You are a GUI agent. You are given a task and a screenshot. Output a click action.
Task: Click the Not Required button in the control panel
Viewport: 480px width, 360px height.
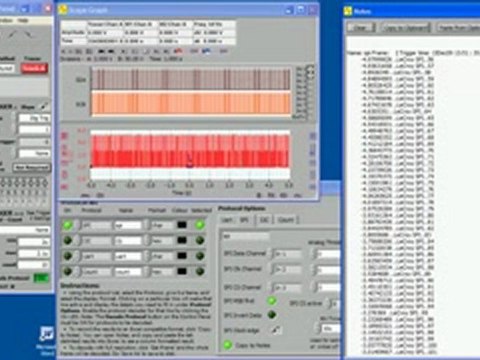point(32,167)
